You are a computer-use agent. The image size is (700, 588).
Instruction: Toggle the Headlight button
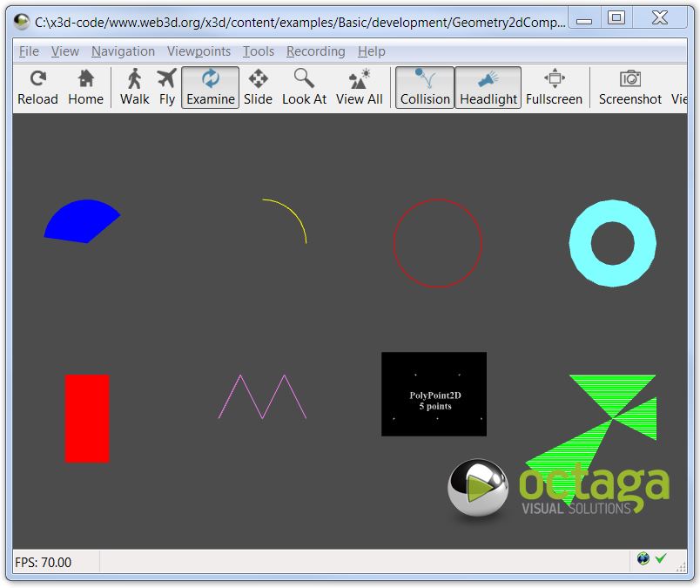point(488,87)
